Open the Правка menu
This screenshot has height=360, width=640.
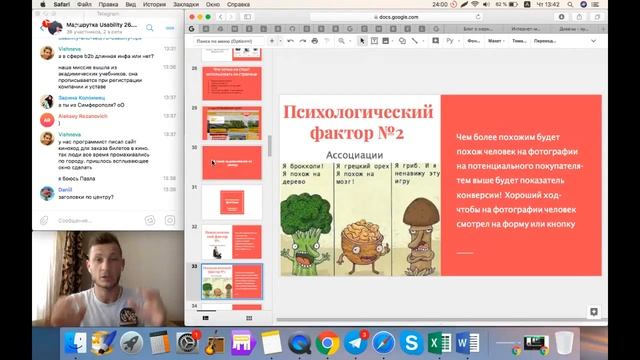point(108,4)
